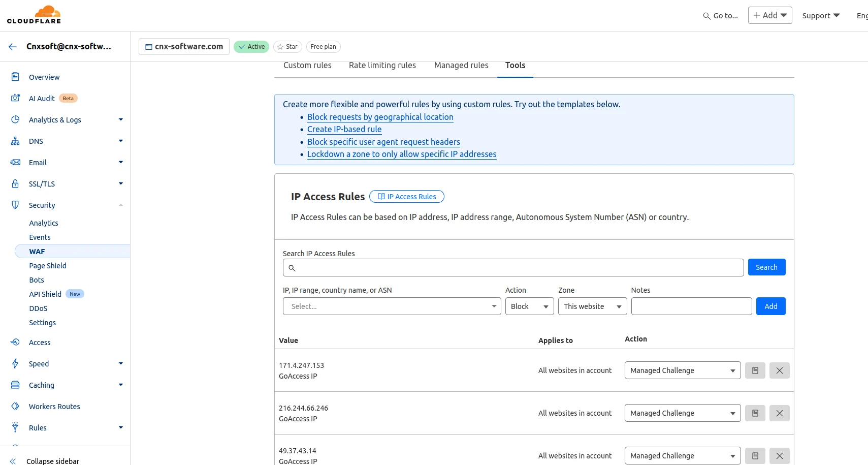
Task: Open Security Events submenu item
Action: (40, 237)
